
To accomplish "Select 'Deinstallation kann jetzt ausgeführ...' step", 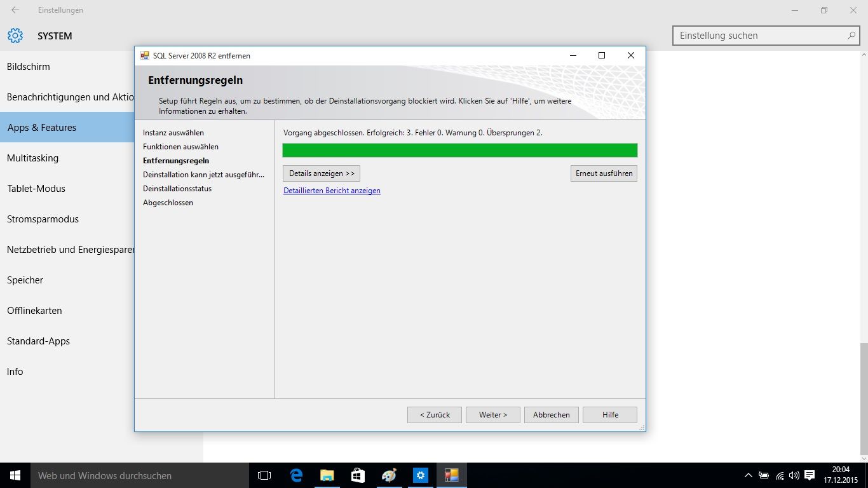I will (x=204, y=175).
